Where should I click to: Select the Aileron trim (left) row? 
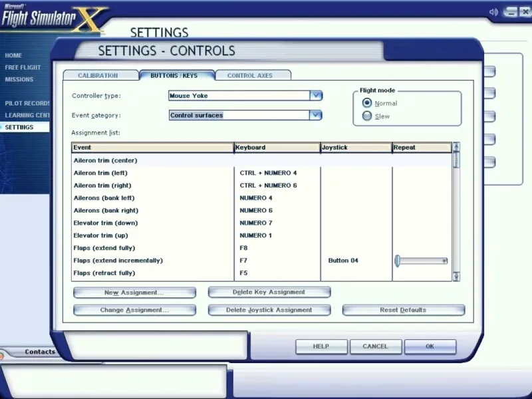[262, 173]
